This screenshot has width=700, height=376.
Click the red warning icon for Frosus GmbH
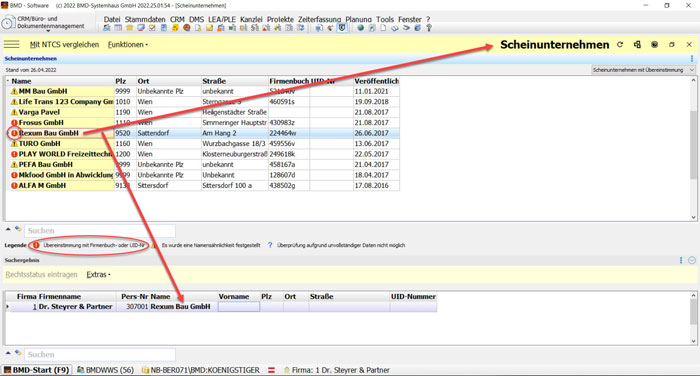click(14, 122)
